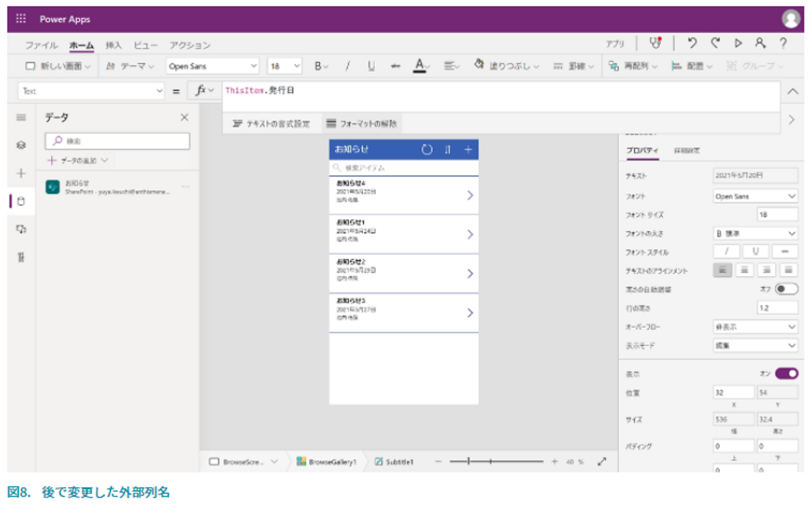
Task: Click the Undo arrow icon
Action: 692,43
